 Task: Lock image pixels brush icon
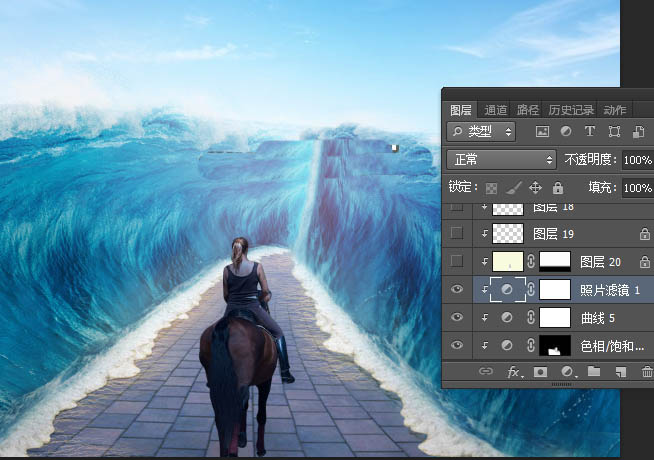pos(513,188)
